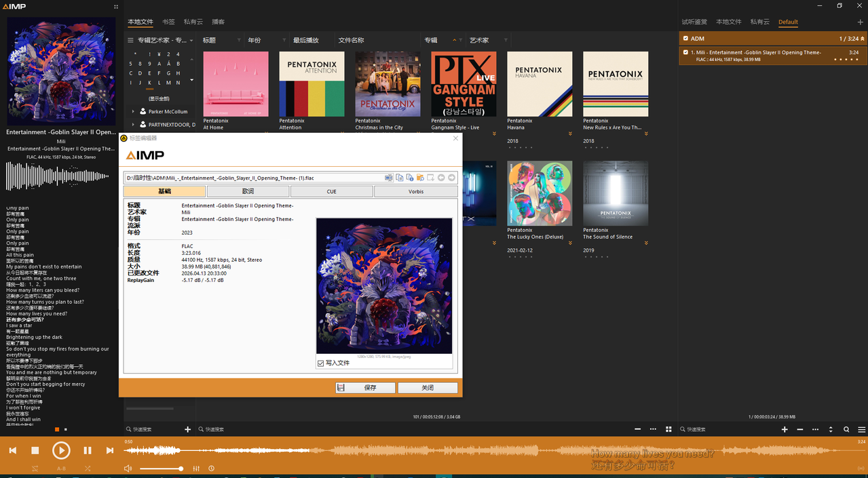This screenshot has height=478, width=868.
Task: Click the 显示全部 show all link
Action: pyautogui.click(x=159, y=99)
